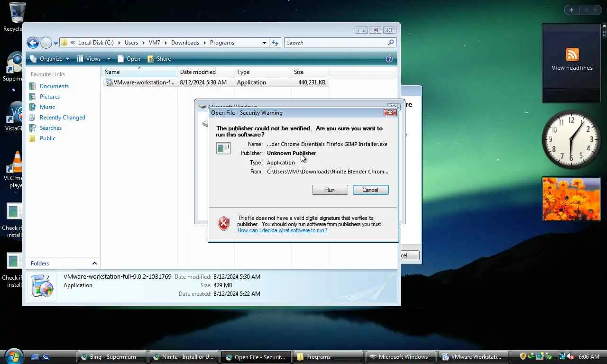The height and width of the screenshot is (364, 607).
Task: Click Share in the Explorer toolbar
Action: click(x=159, y=59)
